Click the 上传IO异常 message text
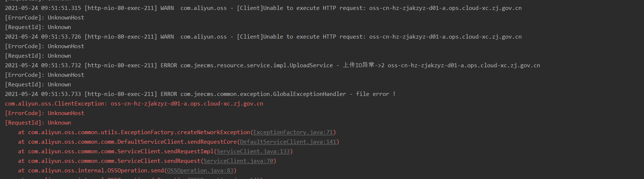Image resolution: width=644 pixels, height=179 pixels. [x=358, y=65]
